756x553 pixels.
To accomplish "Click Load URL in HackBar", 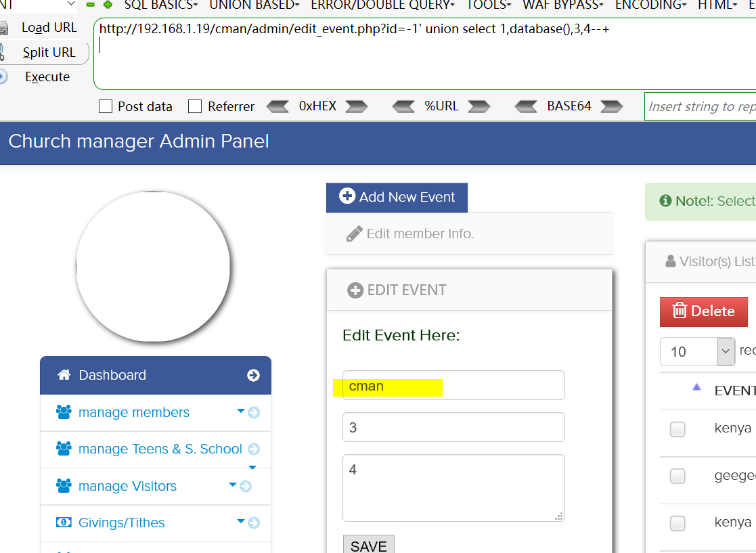I will click(49, 28).
